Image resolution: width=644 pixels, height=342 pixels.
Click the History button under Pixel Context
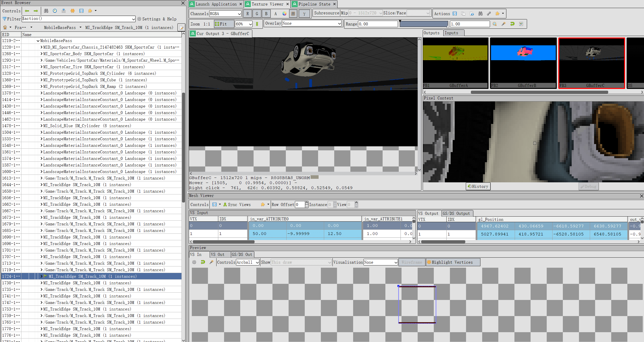coord(478,186)
